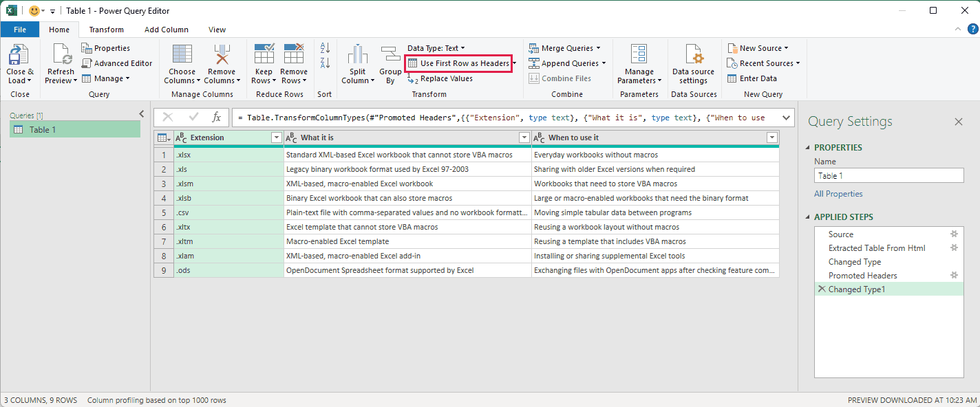Open the What it is column filter dropdown
980x407 pixels.
click(x=524, y=137)
